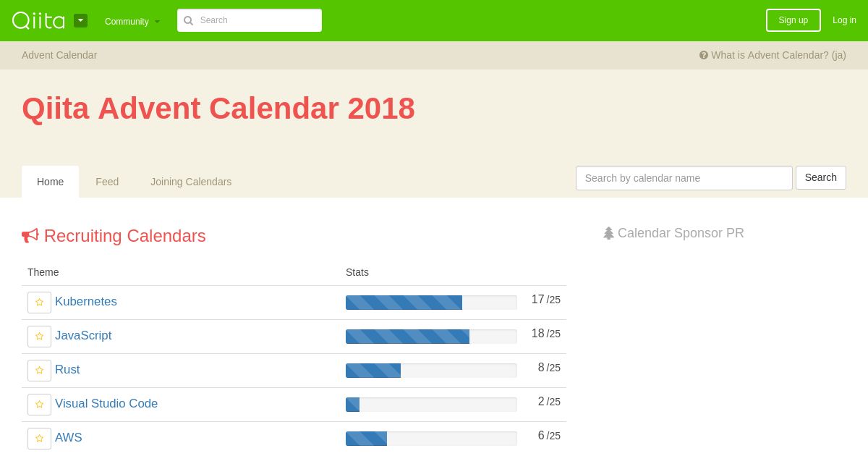Click the 17/25 count for Kubernetes
This screenshot has width=868, height=456.
click(546, 300)
